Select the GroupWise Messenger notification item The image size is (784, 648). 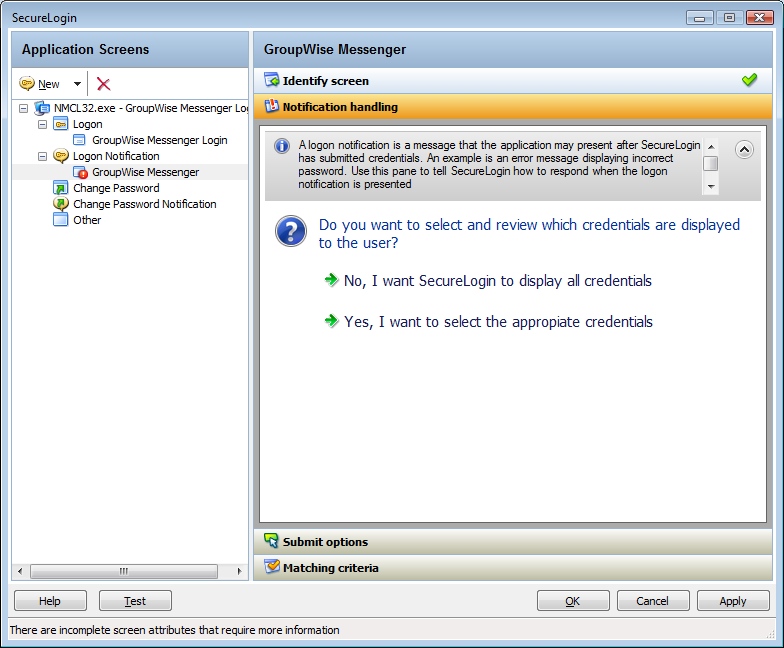click(146, 172)
